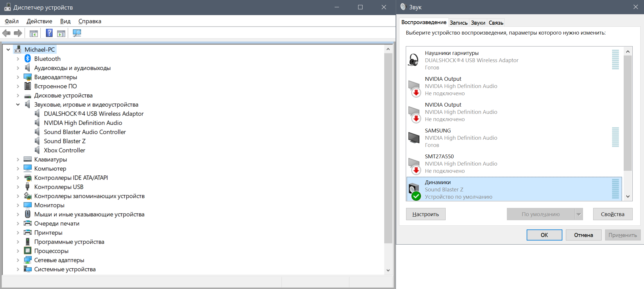This screenshot has height=289, width=644.
Task: Select NVIDIA High Definition Audio in device tree
Action: point(83,123)
